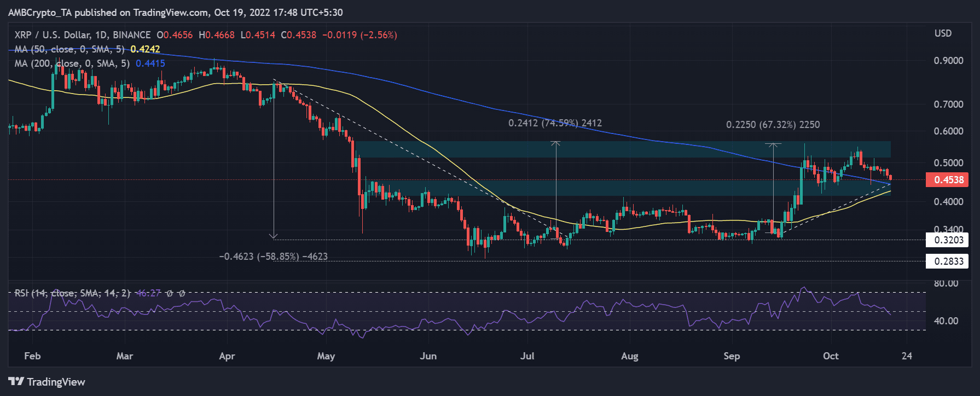
Task: Click the 0.2412 (74.59%) measurement label
Action: point(555,123)
